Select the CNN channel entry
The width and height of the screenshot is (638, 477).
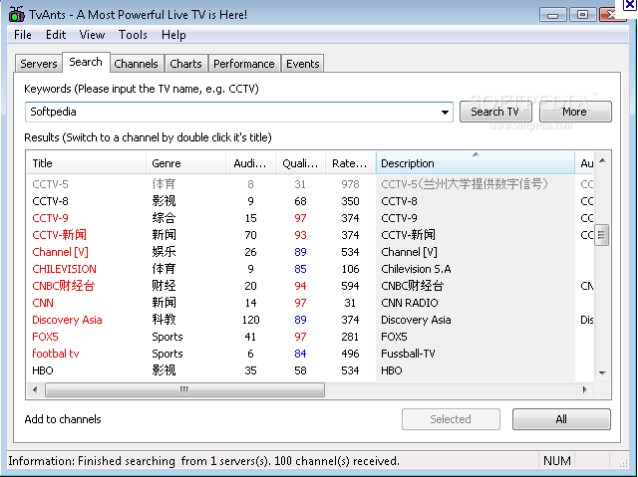[x=43, y=302]
